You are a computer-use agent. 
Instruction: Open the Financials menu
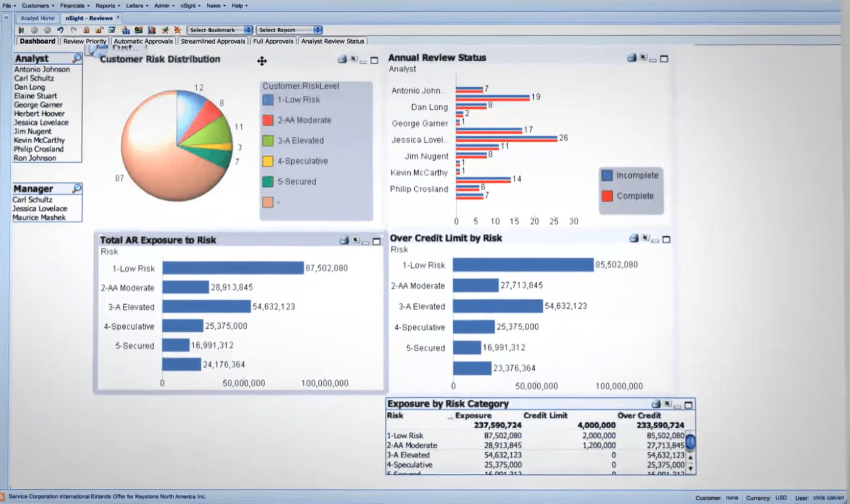pos(74,6)
